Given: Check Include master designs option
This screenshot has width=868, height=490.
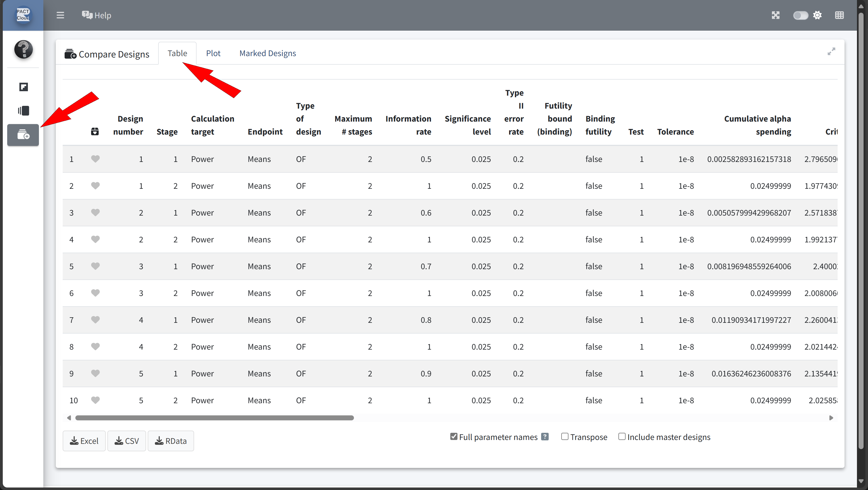Looking at the screenshot, I should 622,437.
